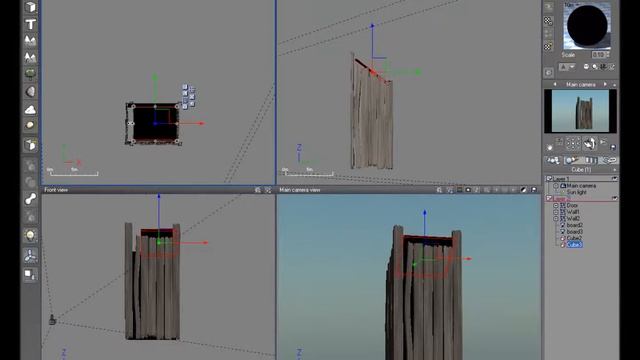Click the black material preview sphere
This screenshot has height=360, width=640.
click(587, 25)
